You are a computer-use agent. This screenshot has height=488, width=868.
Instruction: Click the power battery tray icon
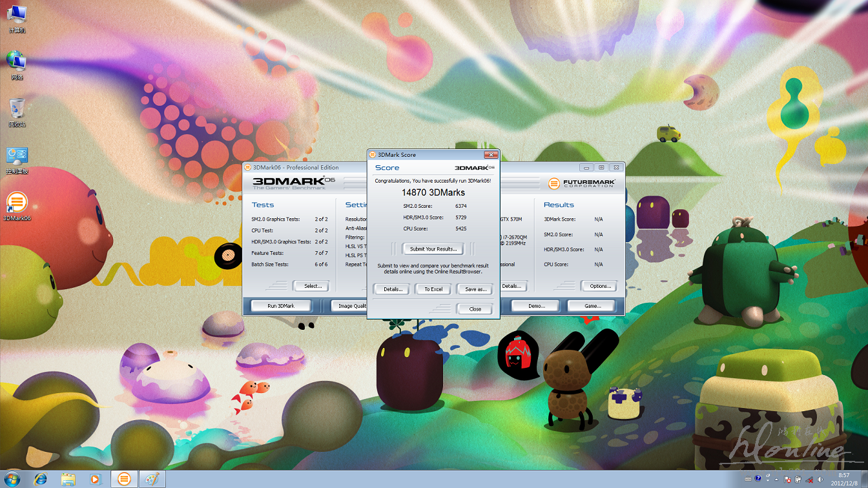coord(799,480)
